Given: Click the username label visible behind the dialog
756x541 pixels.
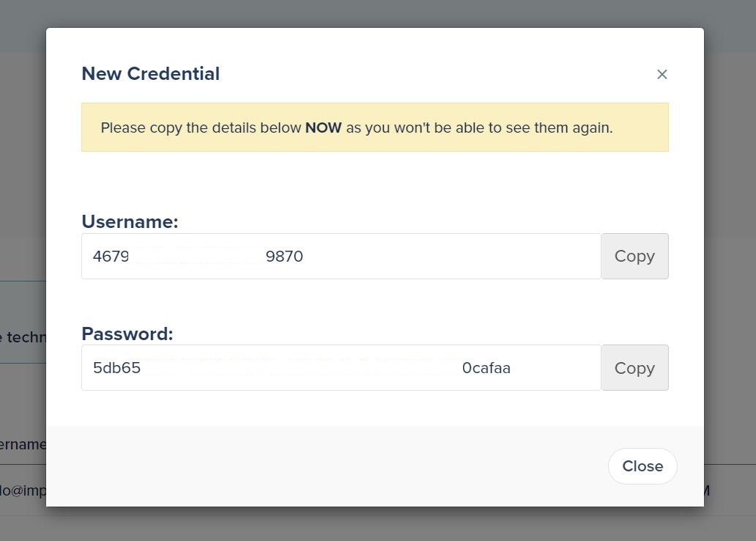Looking at the screenshot, I should pyautogui.click(x=23, y=444).
